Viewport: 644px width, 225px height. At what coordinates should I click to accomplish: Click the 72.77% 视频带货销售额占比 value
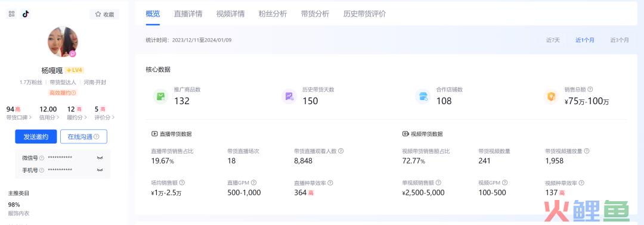[x=414, y=161]
